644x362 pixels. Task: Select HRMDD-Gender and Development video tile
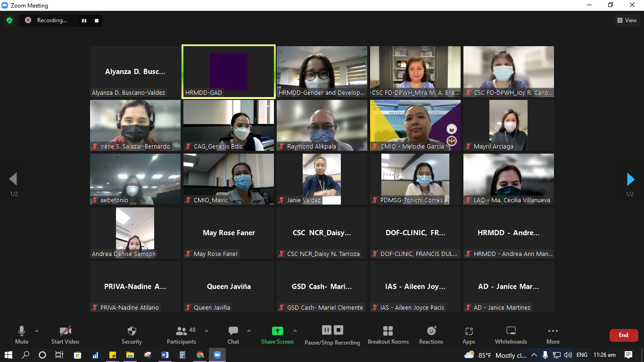click(322, 72)
